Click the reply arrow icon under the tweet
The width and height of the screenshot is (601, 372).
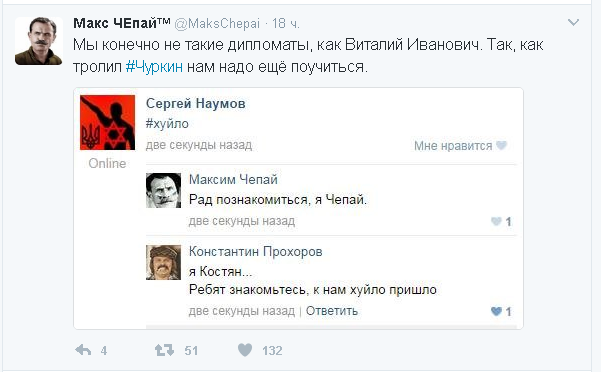point(83,350)
